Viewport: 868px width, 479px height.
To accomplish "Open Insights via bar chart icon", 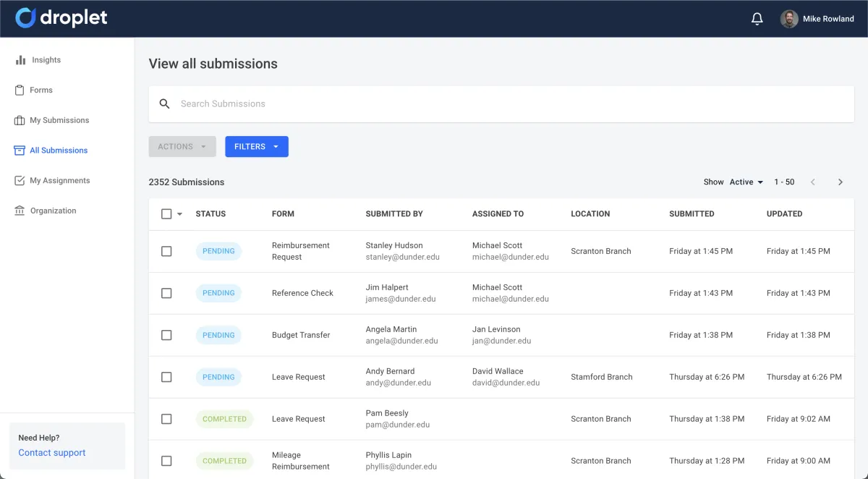I will (x=20, y=60).
